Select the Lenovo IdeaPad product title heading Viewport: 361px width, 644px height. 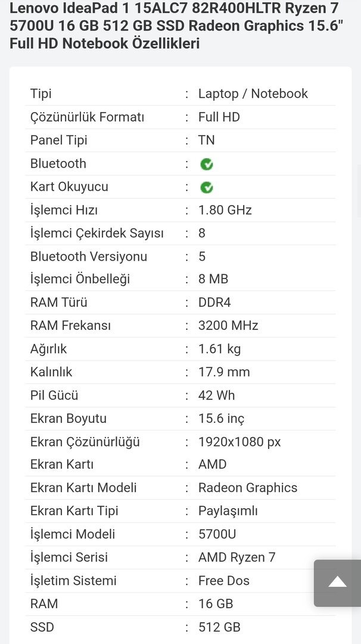(x=173, y=26)
